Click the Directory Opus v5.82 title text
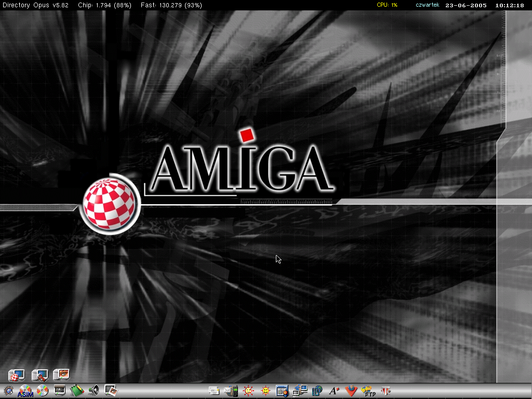This screenshot has height=399, width=532. tap(35, 5)
